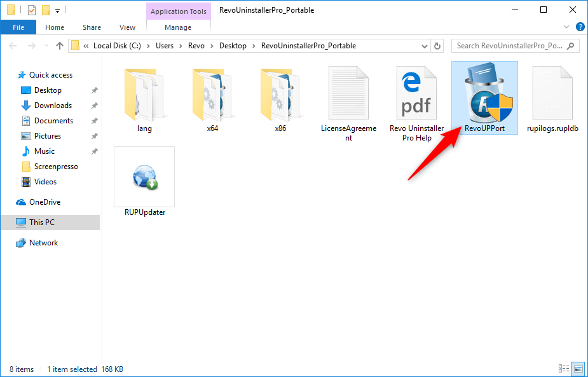This screenshot has height=377, width=588.
Task: Refresh the folder view
Action: coord(437,46)
